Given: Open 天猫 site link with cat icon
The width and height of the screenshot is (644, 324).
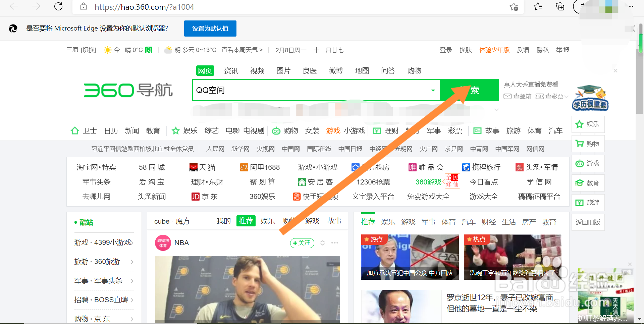Looking at the screenshot, I should coord(202,167).
